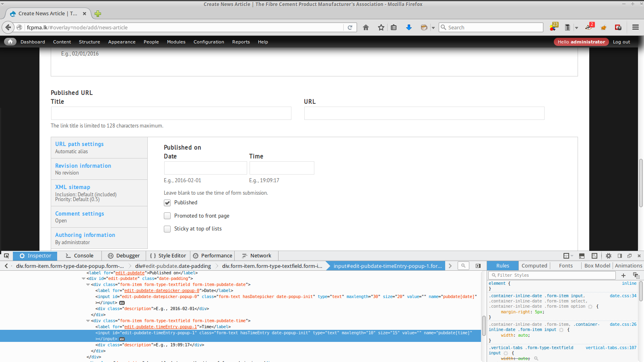Show bookmarks list icon
This screenshot has height=362, width=644.
click(x=394, y=27)
